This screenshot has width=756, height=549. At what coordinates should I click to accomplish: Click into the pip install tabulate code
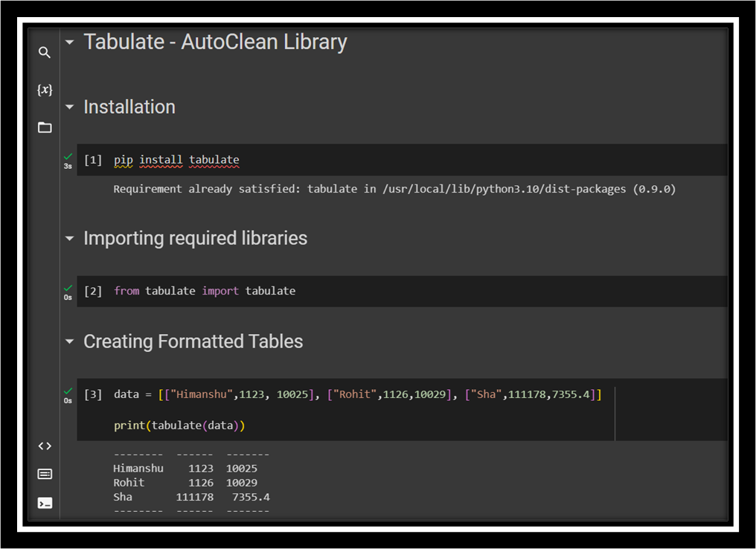pyautogui.click(x=176, y=160)
